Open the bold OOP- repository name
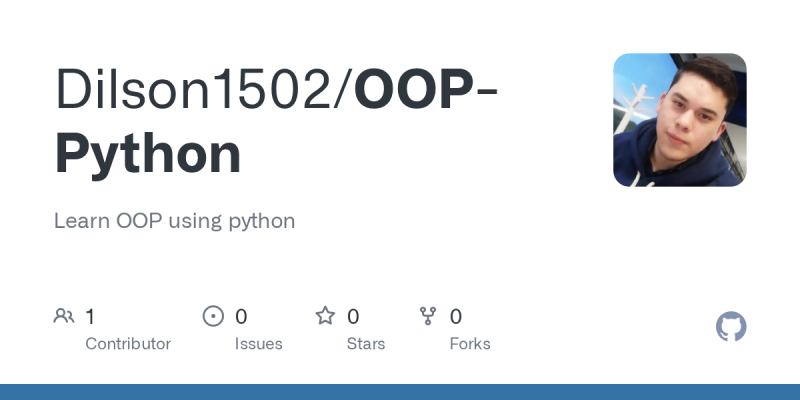The image size is (800, 400). click(x=426, y=89)
